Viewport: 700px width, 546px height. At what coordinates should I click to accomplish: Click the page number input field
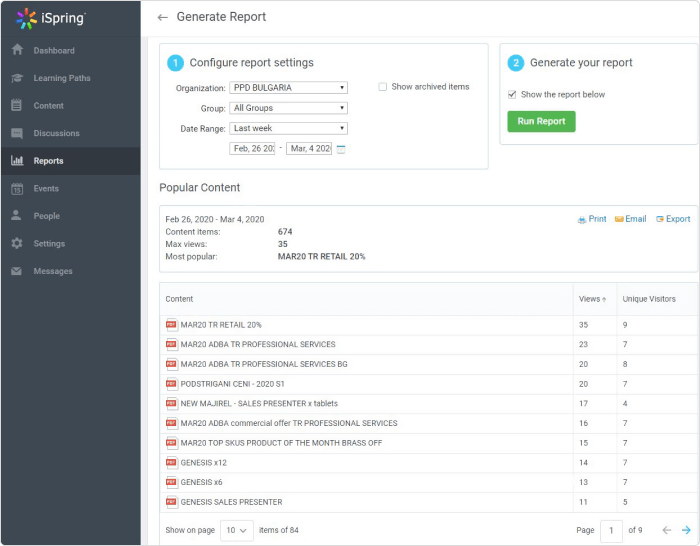(x=610, y=530)
